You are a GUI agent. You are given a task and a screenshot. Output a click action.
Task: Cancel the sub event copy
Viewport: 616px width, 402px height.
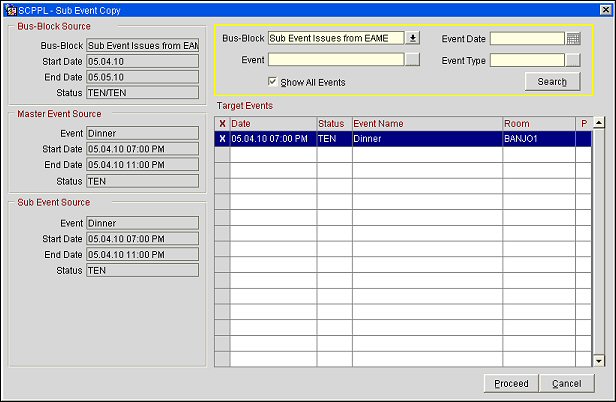pos(566,383)
